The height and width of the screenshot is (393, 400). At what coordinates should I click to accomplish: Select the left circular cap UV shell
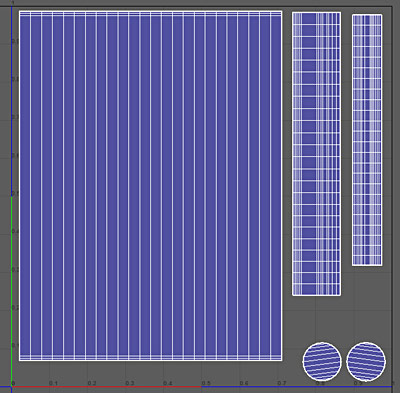pyautogui.click(x=322, y=362)
